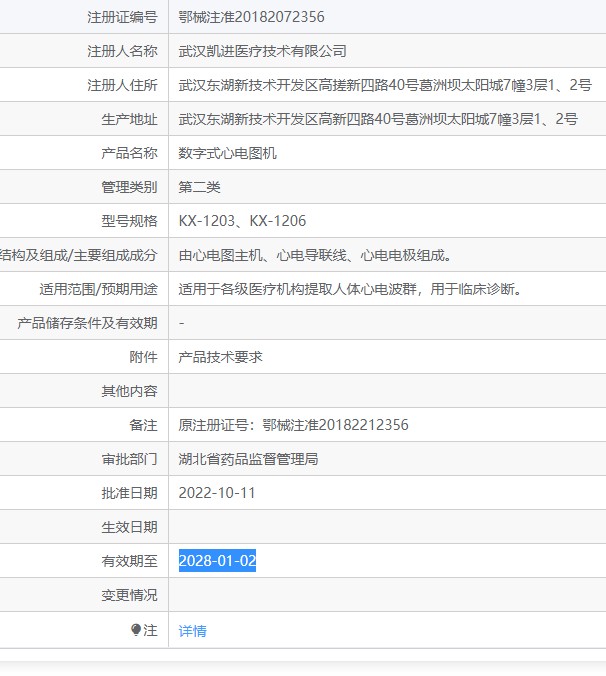
Task: Click the 审批部门 label
Action: (x=129, y=459)
